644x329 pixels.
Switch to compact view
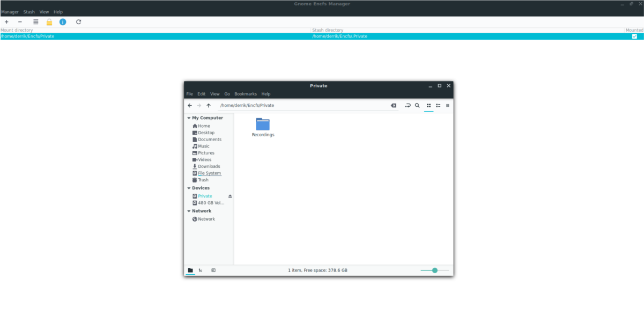448,106
